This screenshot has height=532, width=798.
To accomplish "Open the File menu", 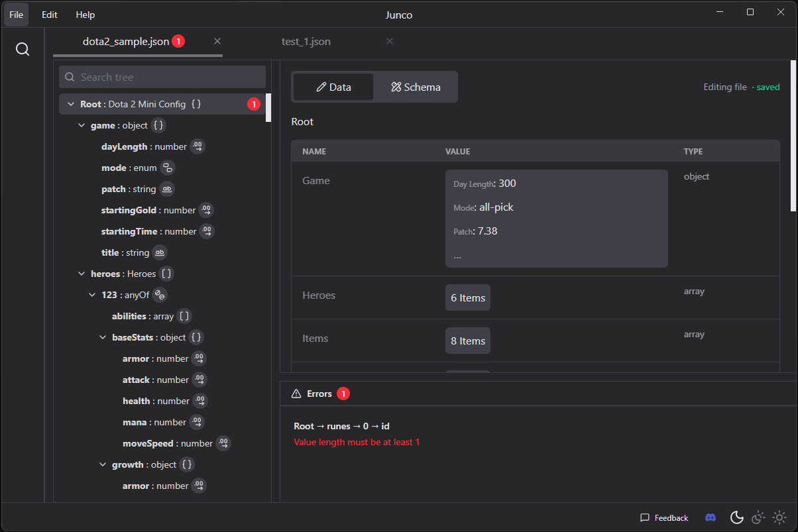I will (17, 14).
